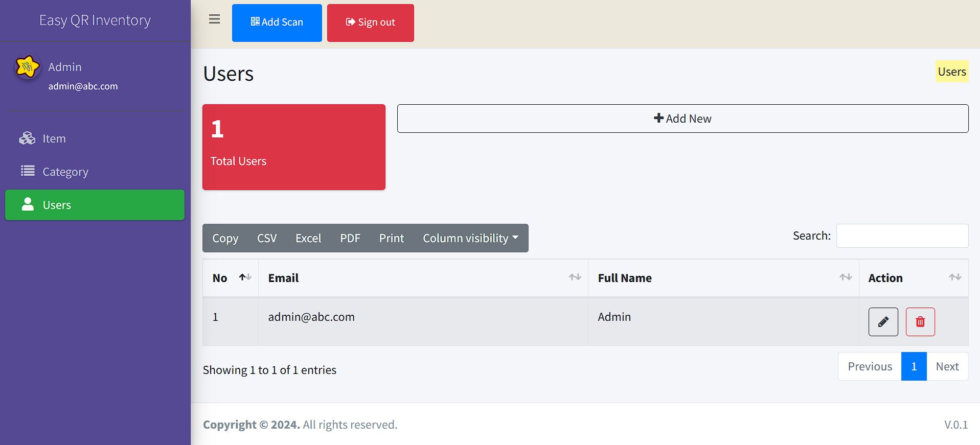Click the Excel export button
This screenshot has width=980, height=445.
click(308, 238)
